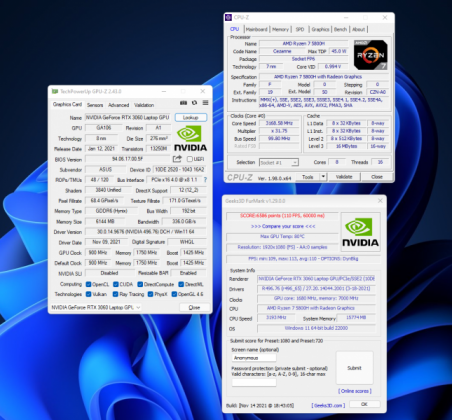Image resolution: width=452 pixels, height=420 pixels.
Task: Open the CPU-Z Memory tab
Action: pos(280,29)
